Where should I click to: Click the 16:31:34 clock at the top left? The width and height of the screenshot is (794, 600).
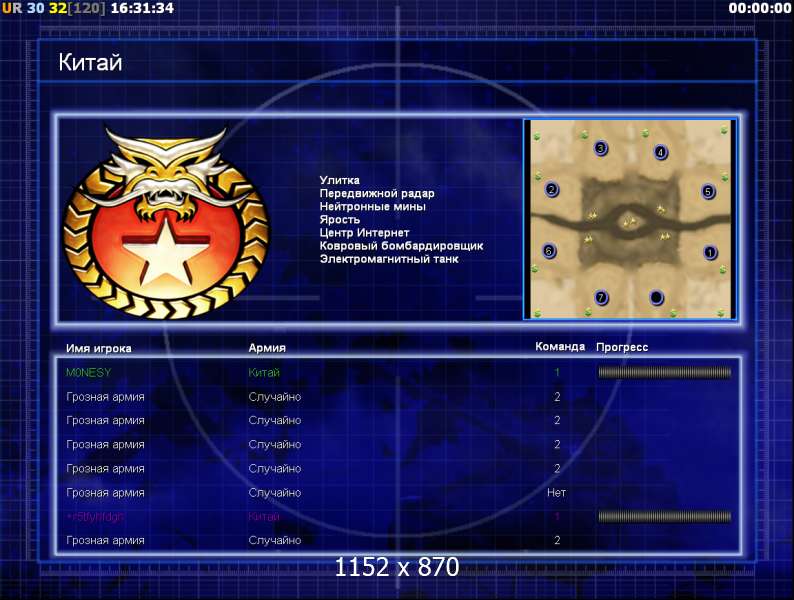[x=142, y=8]
